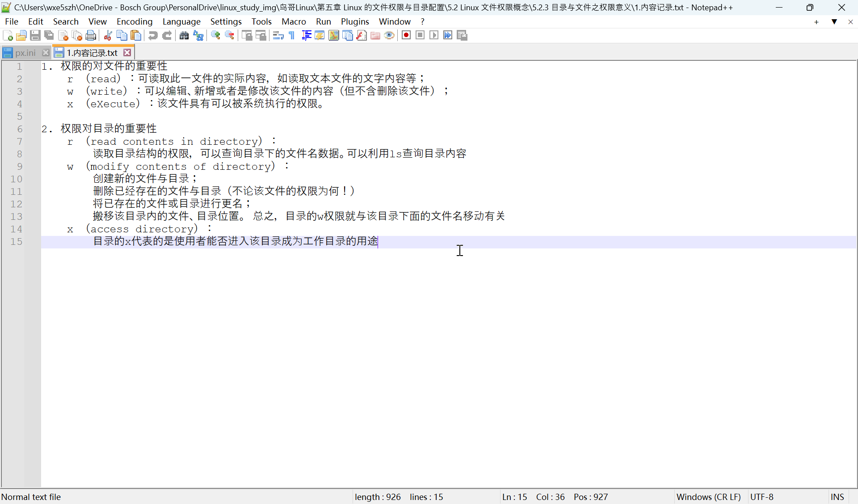858x504 pixels.
Task: Click Windows (CR LF) in status bar
Action: [708, 497]
